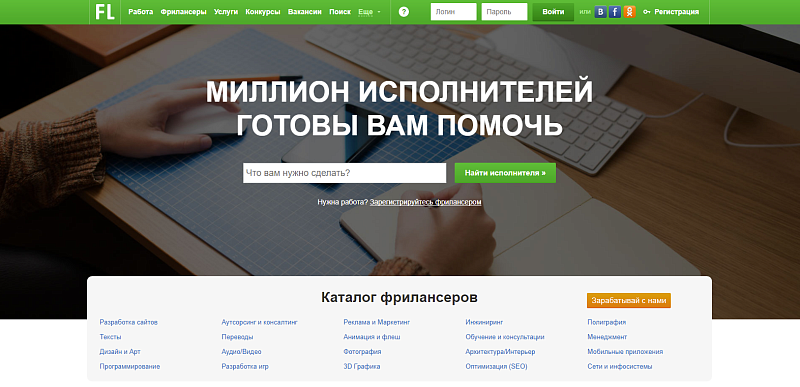Open the Разработка сайтов category
The image size is (800, 387).
pyautogui.click(x=129, y=322)
